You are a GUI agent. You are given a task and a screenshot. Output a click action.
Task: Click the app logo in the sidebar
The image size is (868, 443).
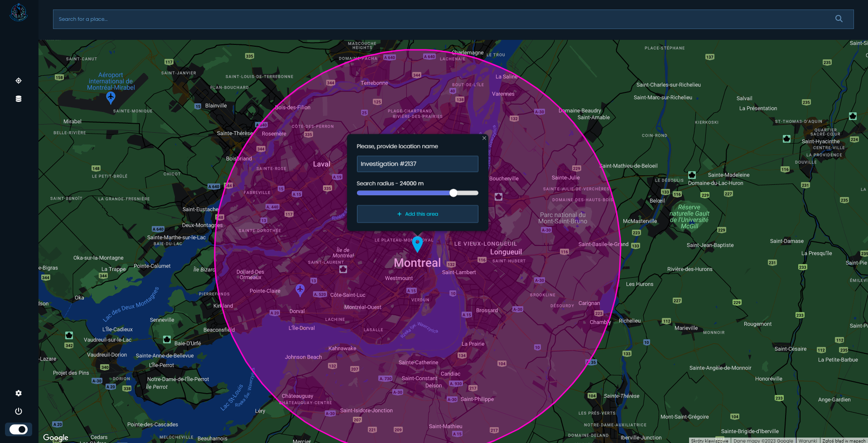tap(19, 12)
